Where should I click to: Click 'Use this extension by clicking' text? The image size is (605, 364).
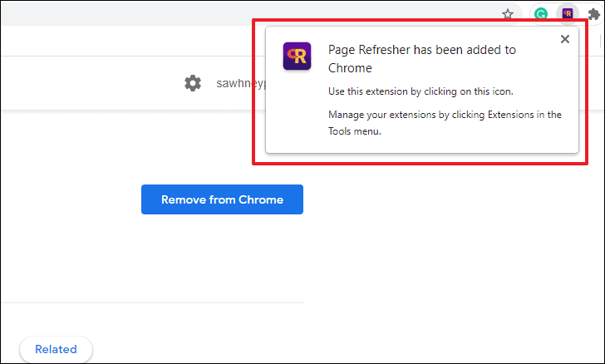tap(421, 91)
